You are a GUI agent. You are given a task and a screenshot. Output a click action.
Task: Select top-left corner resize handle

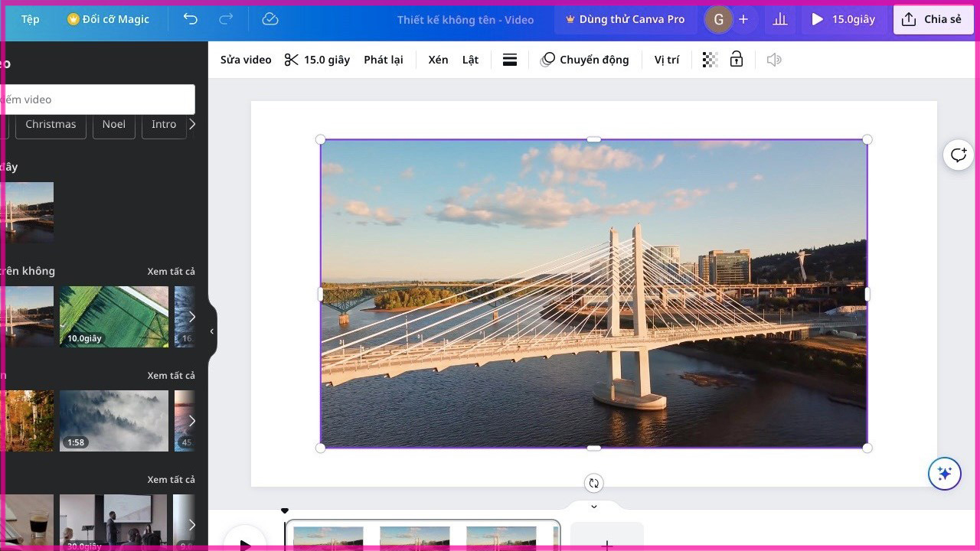(321, 139)
